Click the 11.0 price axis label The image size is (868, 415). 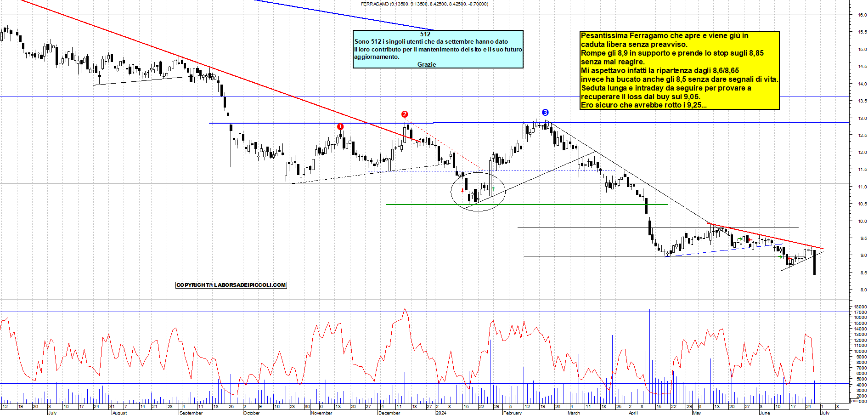pyautogui.click(x=862, y=187)
